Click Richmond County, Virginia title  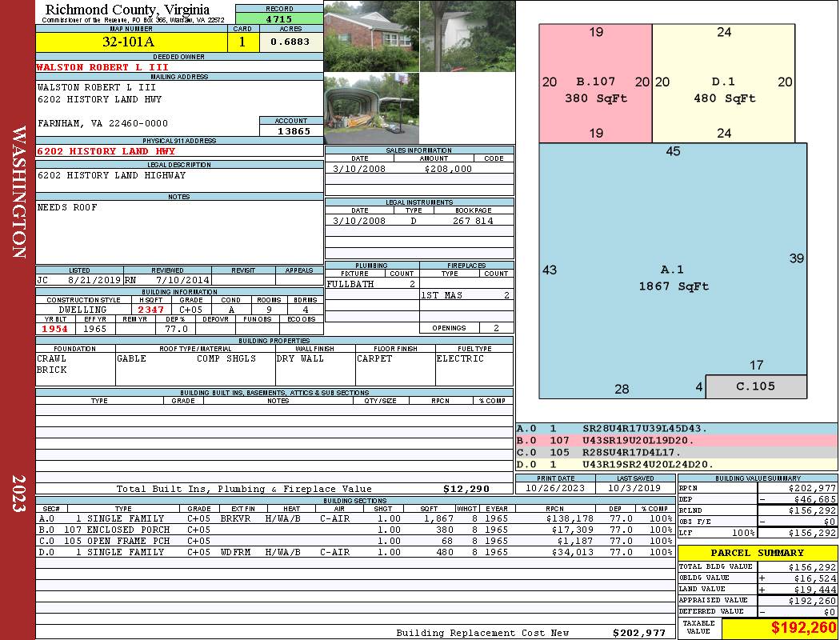click(x=127, y=10)
